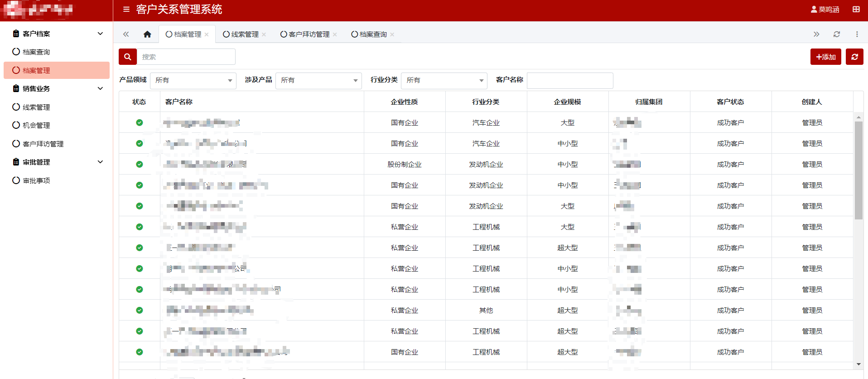Click the 客户档案 clipboard icon
This screenshot has width=868, height=379.
tap(16, 34)
